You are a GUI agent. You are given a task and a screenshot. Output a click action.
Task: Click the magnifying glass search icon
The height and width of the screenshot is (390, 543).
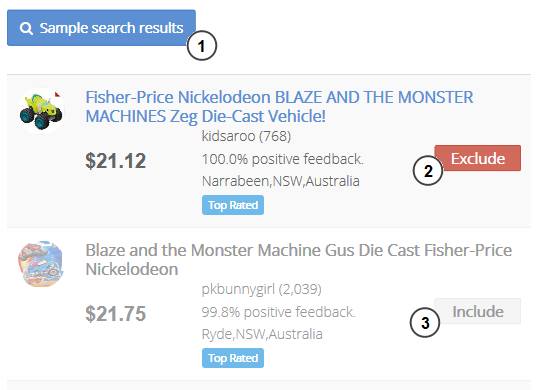tap(26, 28)
